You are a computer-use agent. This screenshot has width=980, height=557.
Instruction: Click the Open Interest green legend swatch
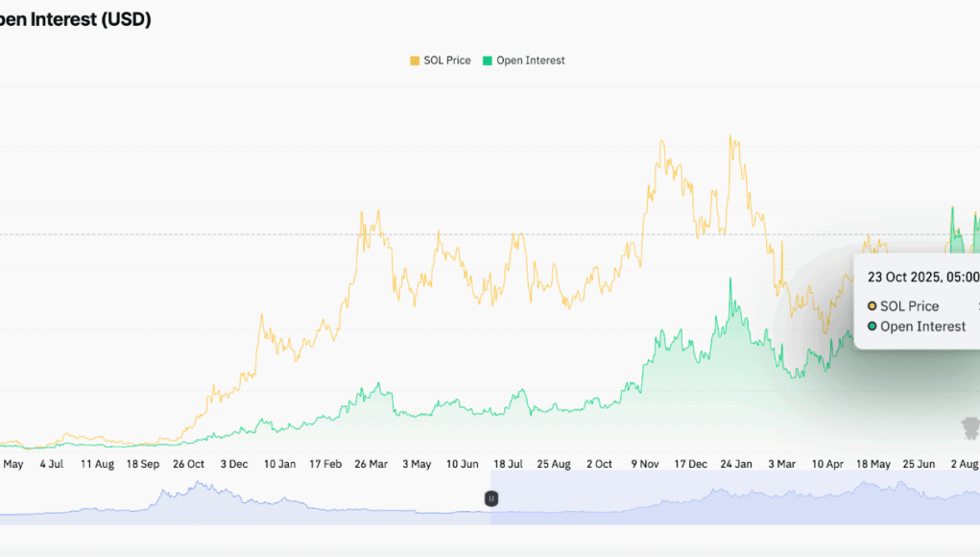487,61
